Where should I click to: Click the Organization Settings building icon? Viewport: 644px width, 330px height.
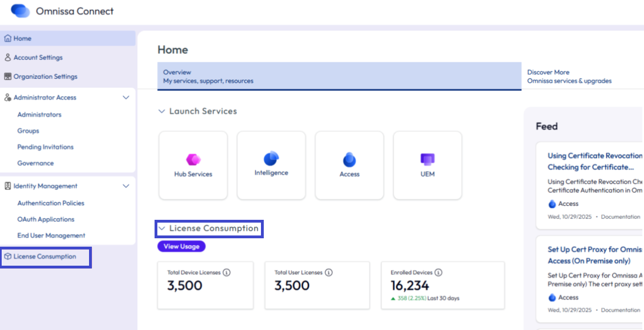pos(7,76)
